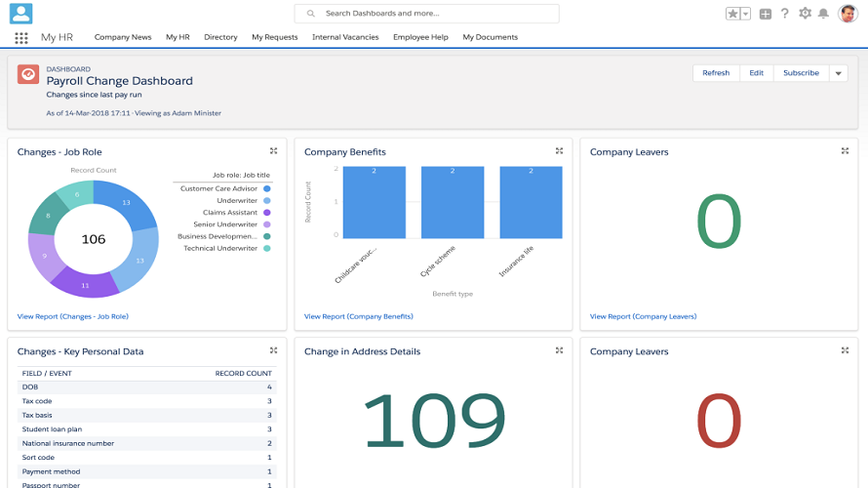Open the Internal Vacancies tab
The width and height of the screenshot is (868, 488).
pyautogui.click(x=345, y=37)
